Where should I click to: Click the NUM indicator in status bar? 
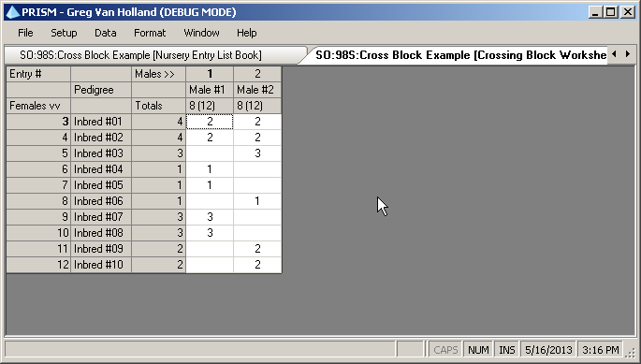point(478,350)
